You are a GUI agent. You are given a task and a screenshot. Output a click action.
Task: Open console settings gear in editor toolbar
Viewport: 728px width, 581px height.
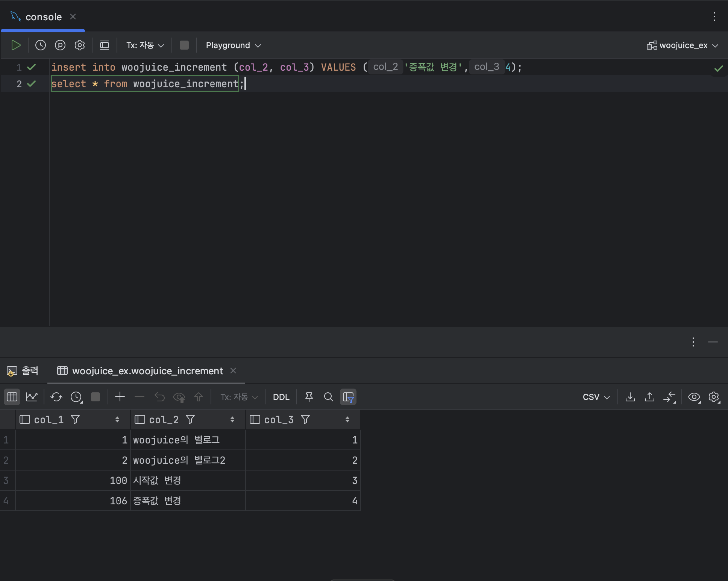(80, 45)
